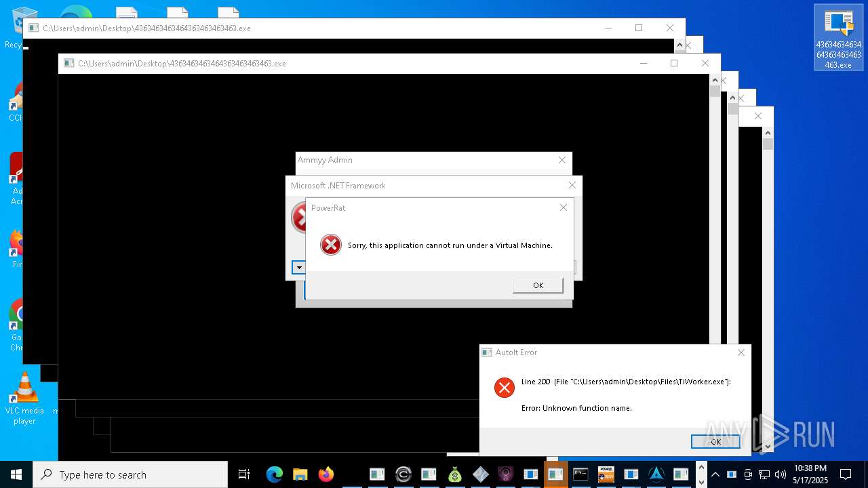Maximize the rear console window
This screenshot has height=488, width=868.
(x=638, y=28)
